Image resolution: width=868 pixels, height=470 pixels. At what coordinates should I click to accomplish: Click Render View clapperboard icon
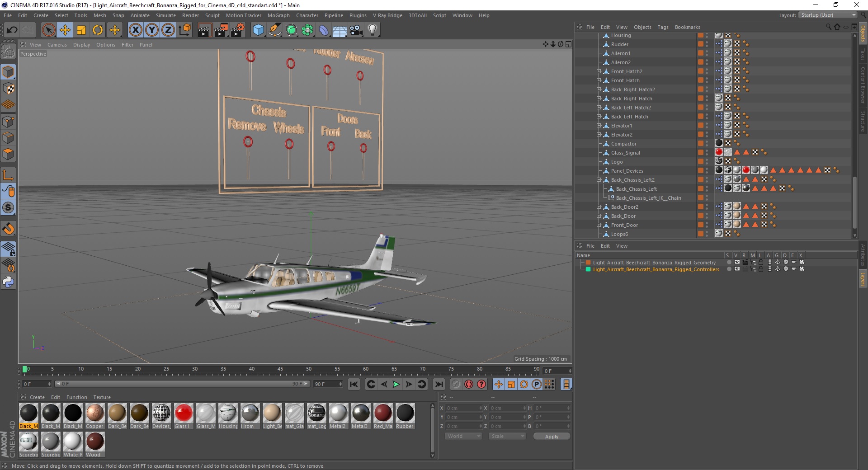coord(204,30)
